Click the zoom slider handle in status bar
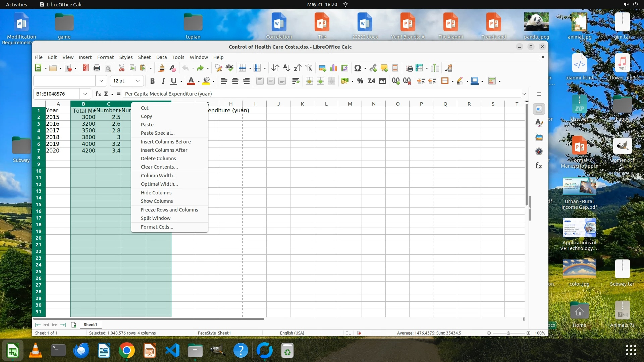644x362 pixels. click(x=508, y=333)
